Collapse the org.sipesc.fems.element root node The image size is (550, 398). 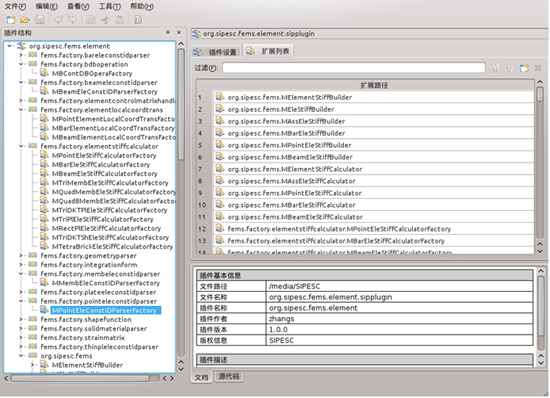(9, 46)
